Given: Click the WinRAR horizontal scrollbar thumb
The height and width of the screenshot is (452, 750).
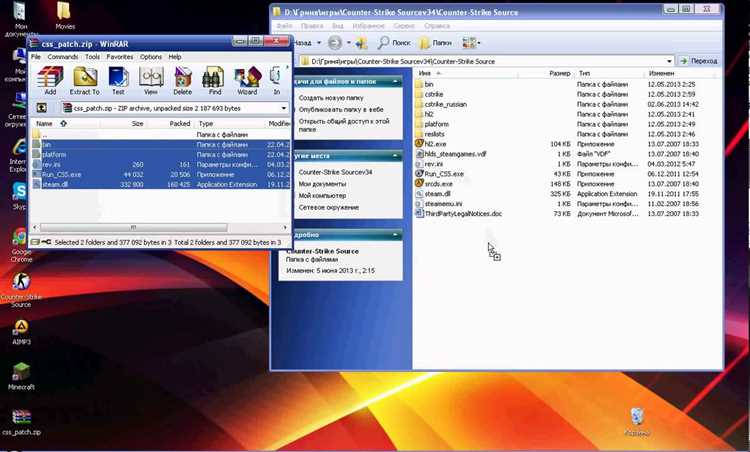Looking at the screenshot, I should tap(133, 228).
